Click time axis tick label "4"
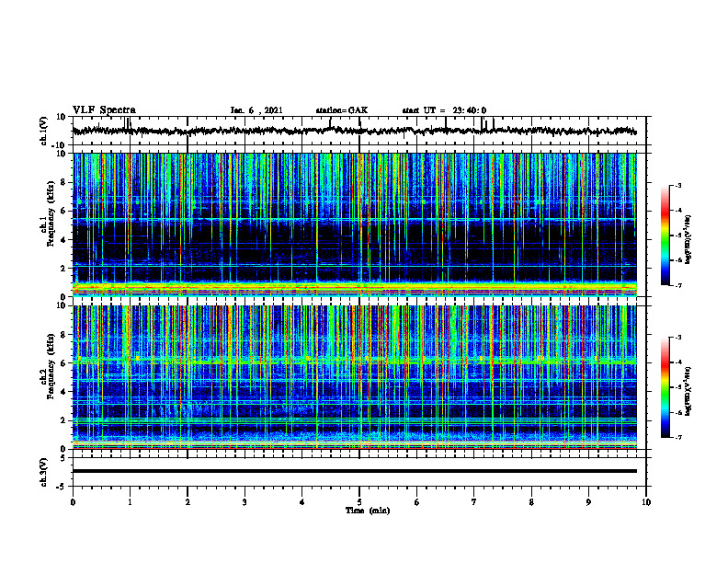 click(x=301, y=502)
